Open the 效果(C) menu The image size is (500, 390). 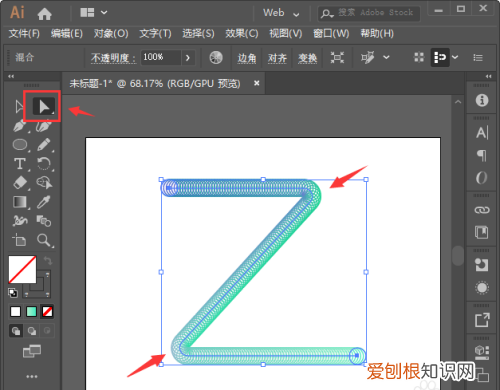[x=242, y=33]
